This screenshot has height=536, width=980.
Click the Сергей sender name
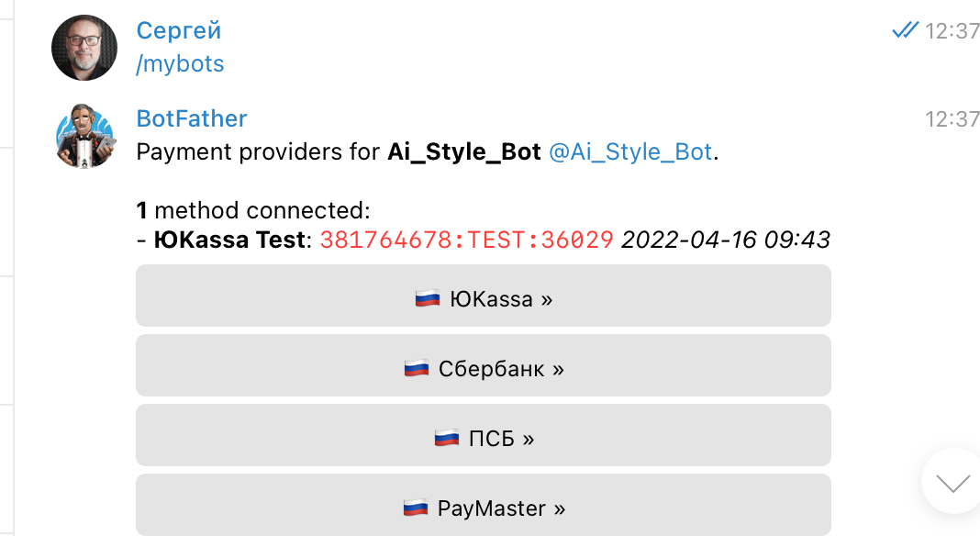(178, 29)
